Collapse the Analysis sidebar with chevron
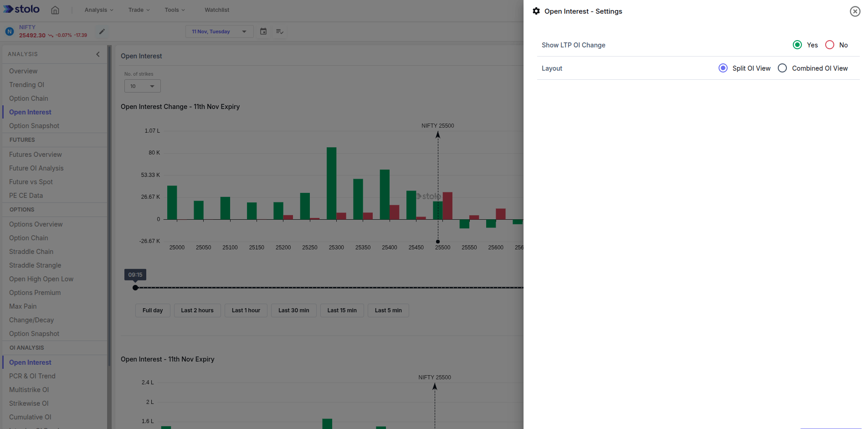868x429 pixels. [x=98, y=54]
